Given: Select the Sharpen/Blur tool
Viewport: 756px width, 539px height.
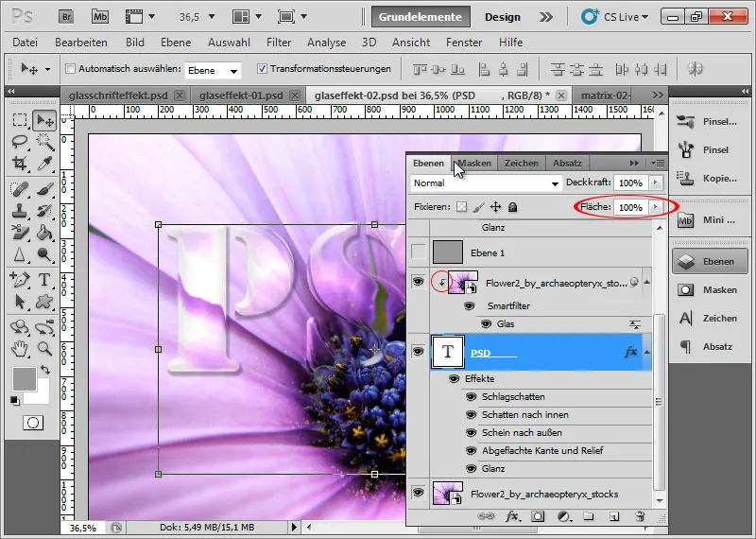Looking at the screenshot, I should pyautogui.click(x=19, y=253).
